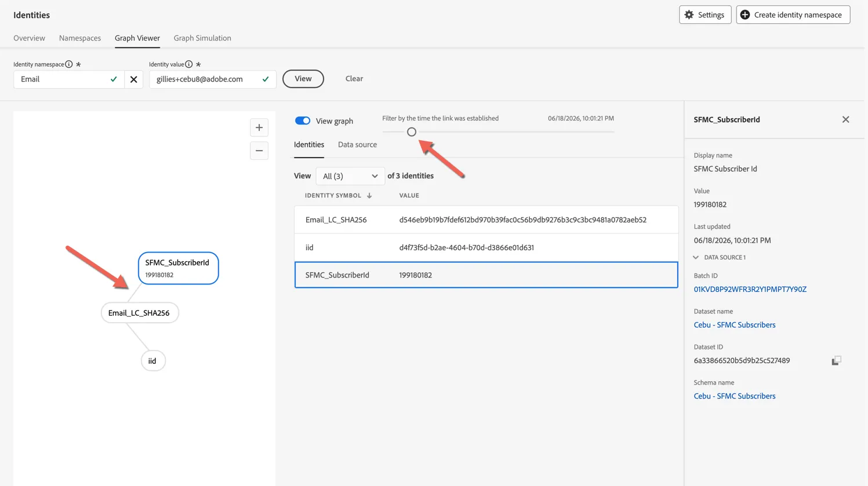Screen dimensions: 868x486
Task: Show info for Identity value label
Action: [x=189, y=64]
